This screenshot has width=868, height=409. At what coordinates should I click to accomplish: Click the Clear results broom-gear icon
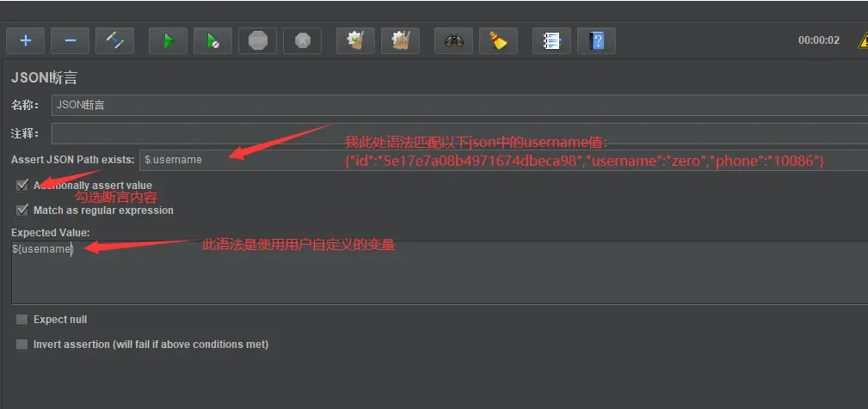coord(355,41)
